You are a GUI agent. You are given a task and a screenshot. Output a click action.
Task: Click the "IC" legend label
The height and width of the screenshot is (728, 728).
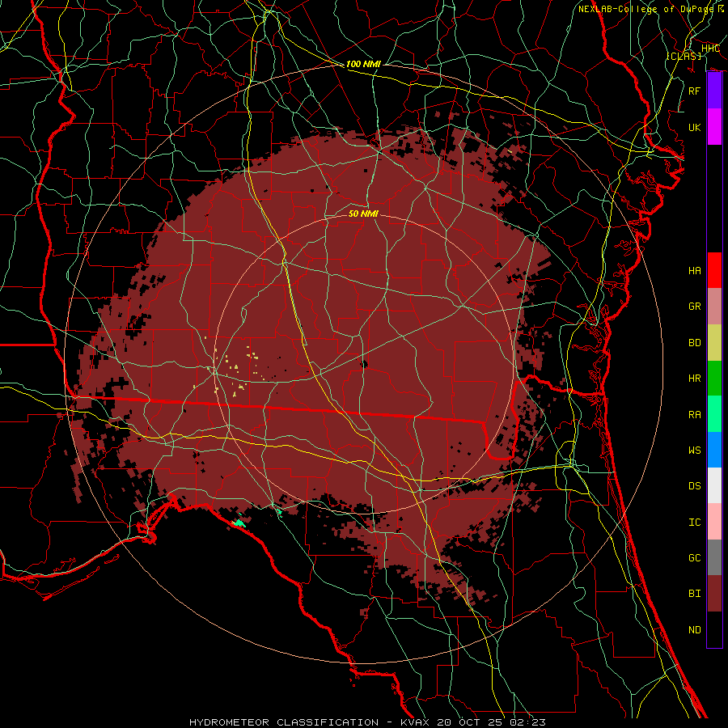[x=695, y=522]
